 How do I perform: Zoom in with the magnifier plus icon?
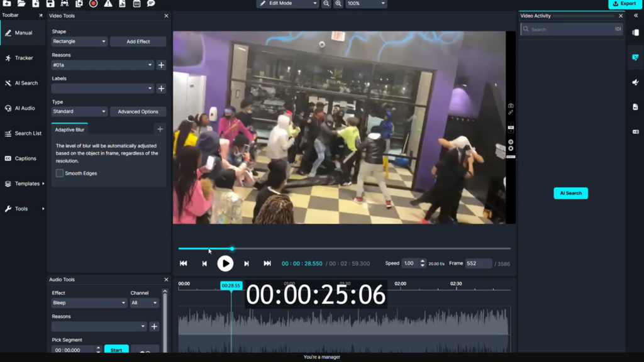[338, 3]
